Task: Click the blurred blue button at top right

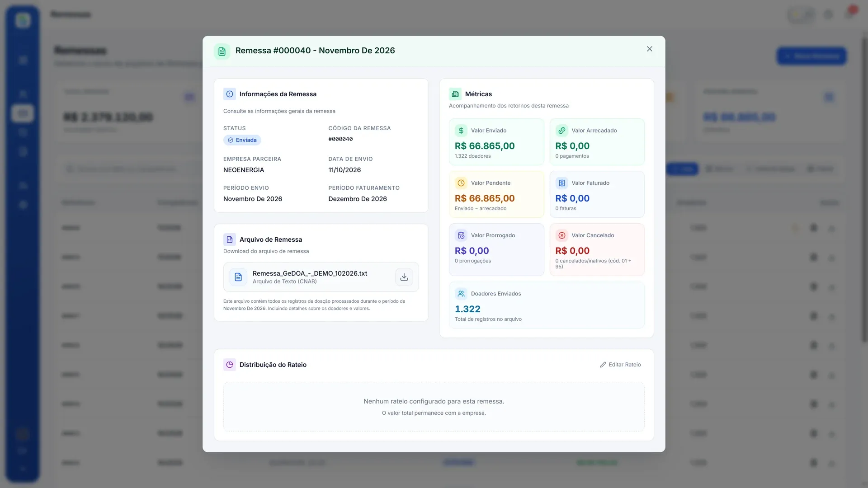Action: point(811,56)
